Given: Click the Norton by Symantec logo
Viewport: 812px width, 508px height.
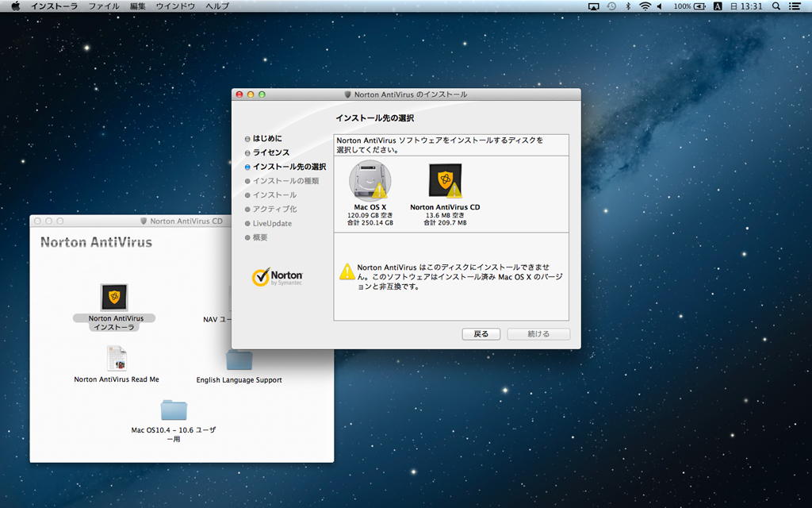Looking at the screenshot, I should tap(277, 277).
